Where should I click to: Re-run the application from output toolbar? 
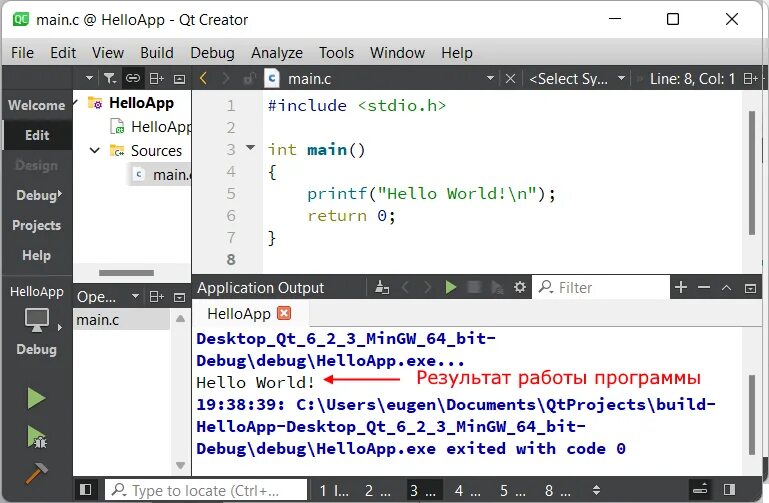(x=451, y=287)
